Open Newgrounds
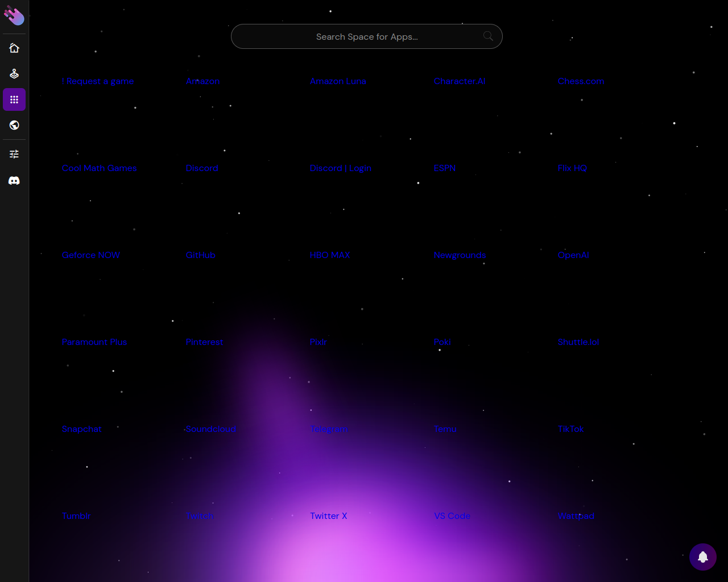Screen dimensions: 728x582 [460, 255]
